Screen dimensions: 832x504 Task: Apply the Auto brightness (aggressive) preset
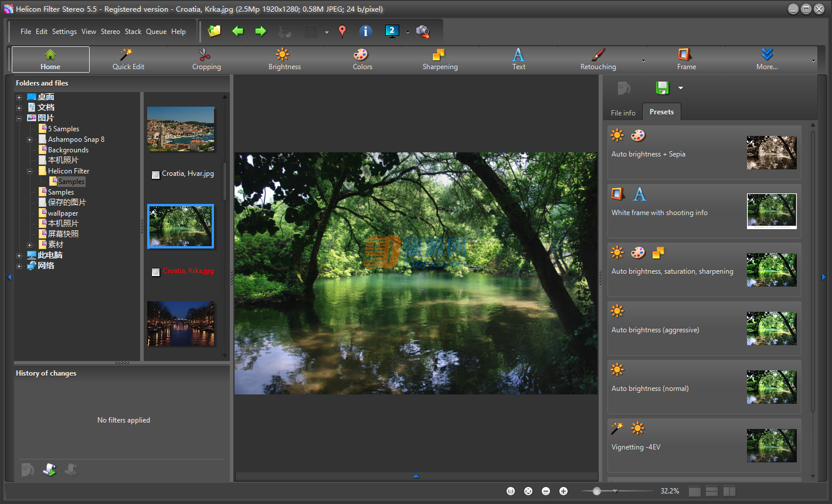tap(704, 328)
